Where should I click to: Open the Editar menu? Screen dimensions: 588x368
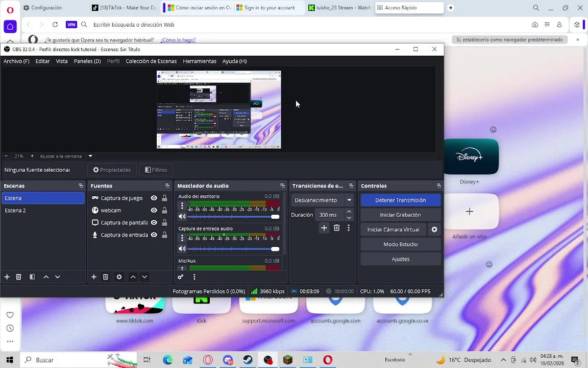pos(42,61)
